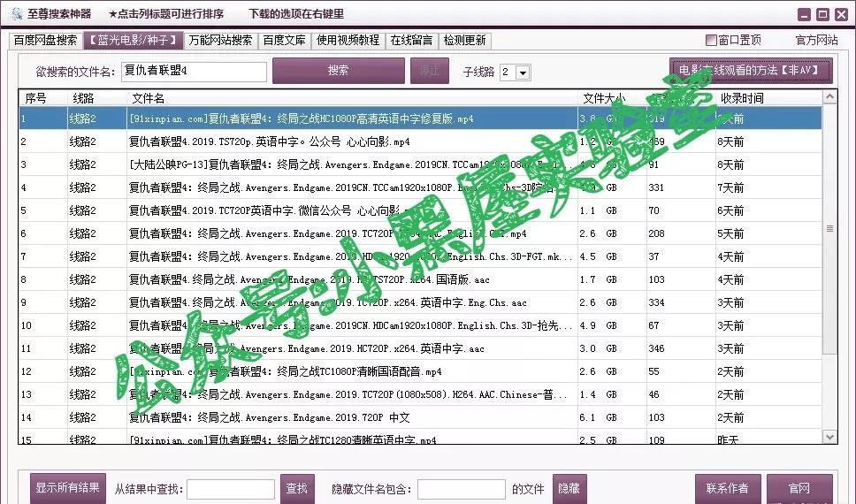Viewport: 856px width, 504px height.
Task: Sort by 序号 column header
Action: [43, 98]
